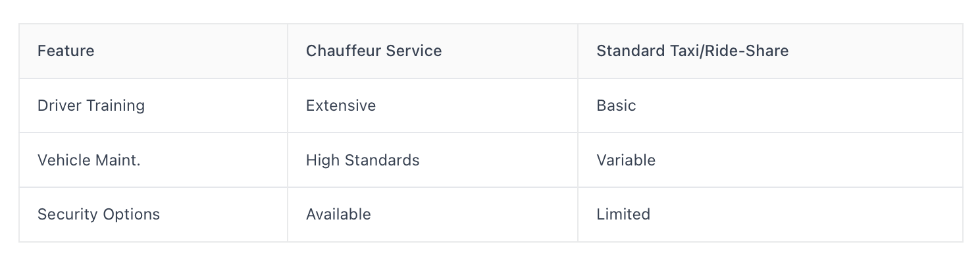The width and height of the screenshot is (980, 265).
Task: Click the Standard Taxi/Ride-Share header
Action: point(692,51)
